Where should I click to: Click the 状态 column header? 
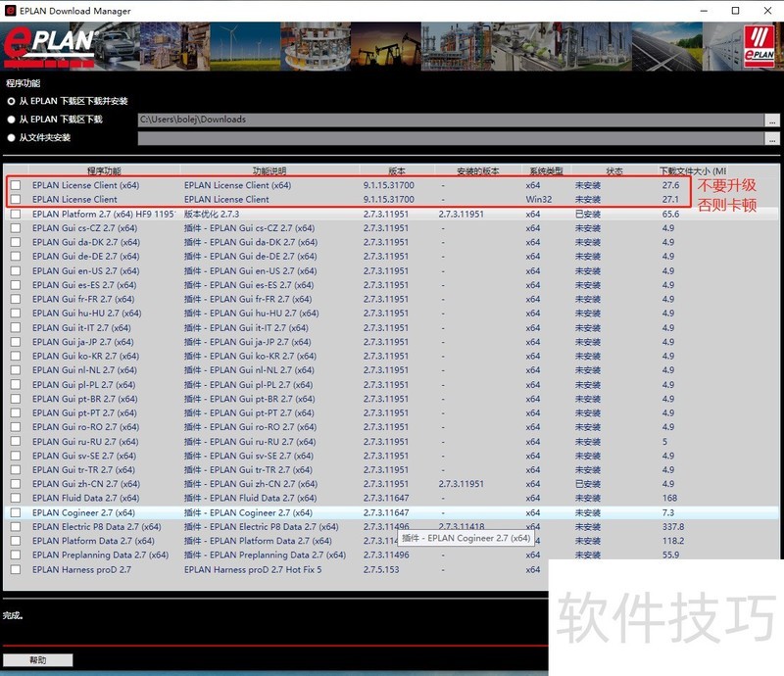click(x=614, y=170)
